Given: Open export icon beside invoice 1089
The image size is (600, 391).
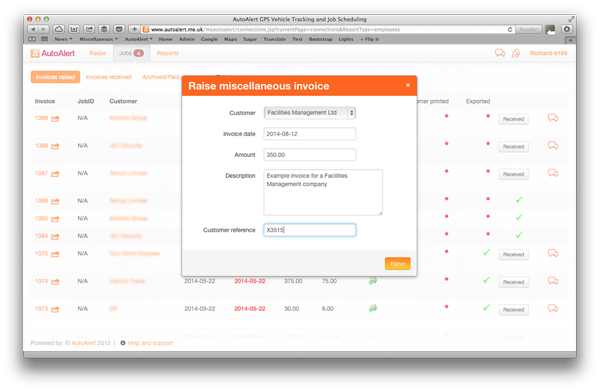Looking at the screenshot, I should pos(55,119).
